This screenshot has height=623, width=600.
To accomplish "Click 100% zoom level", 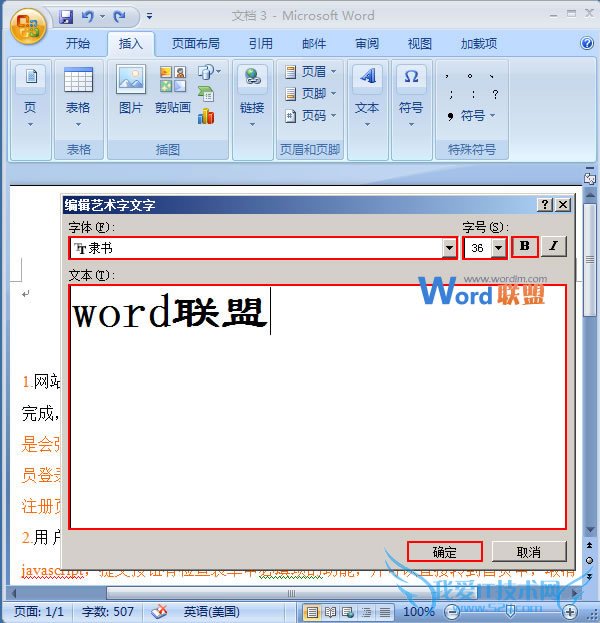I will pos(419,611).
